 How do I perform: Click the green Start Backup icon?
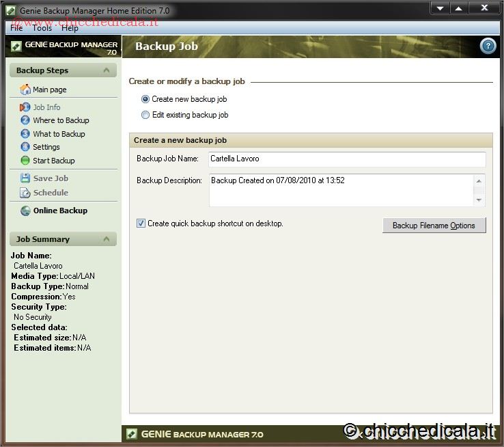pyautogui.click(x=25, y=161)
